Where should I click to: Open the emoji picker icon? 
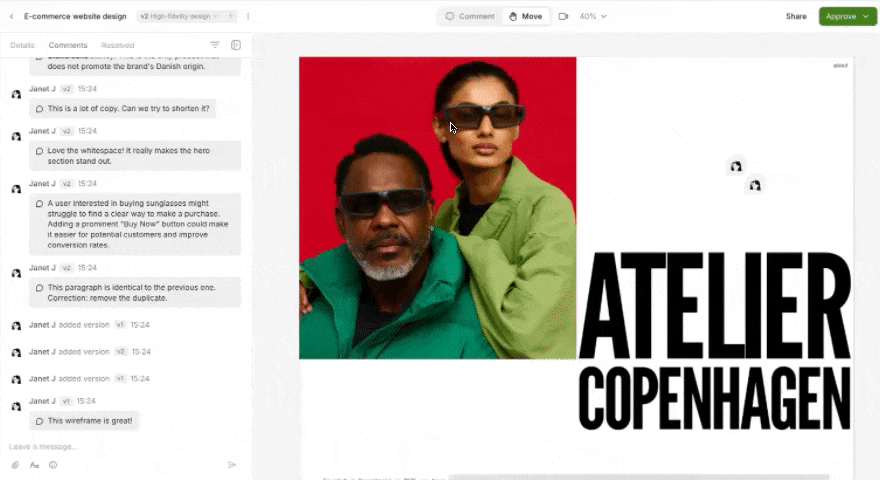click(53, 465)
